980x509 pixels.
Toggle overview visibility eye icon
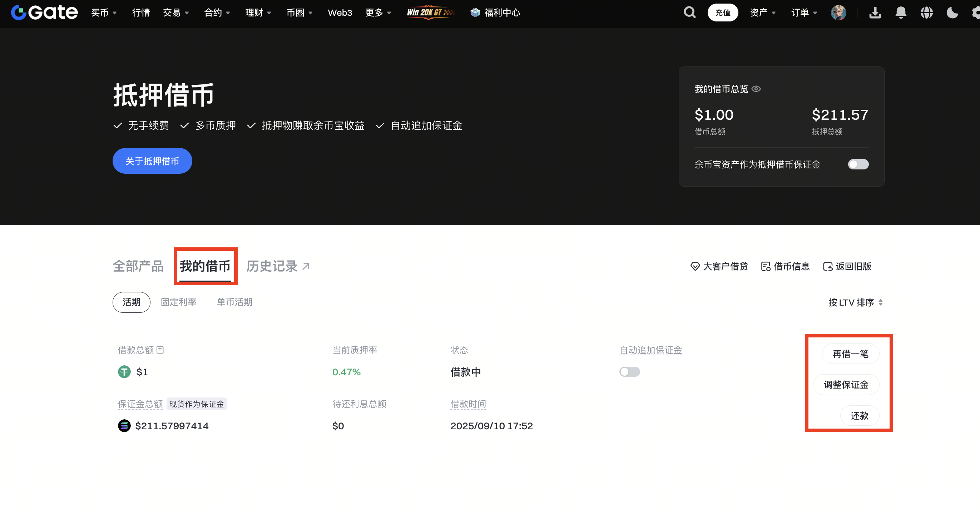coord(756,89)
